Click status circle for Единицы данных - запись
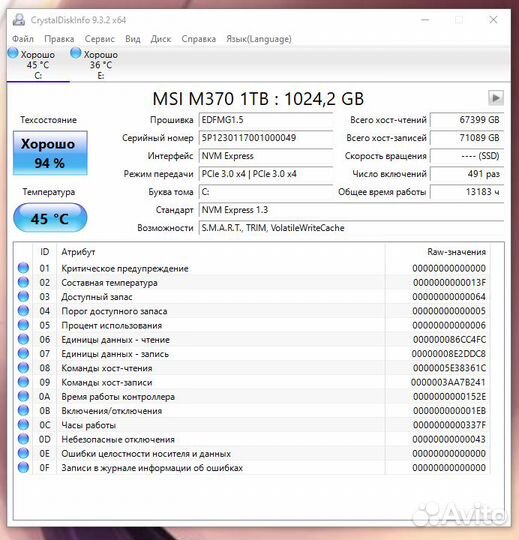 [x=23, y=353]
